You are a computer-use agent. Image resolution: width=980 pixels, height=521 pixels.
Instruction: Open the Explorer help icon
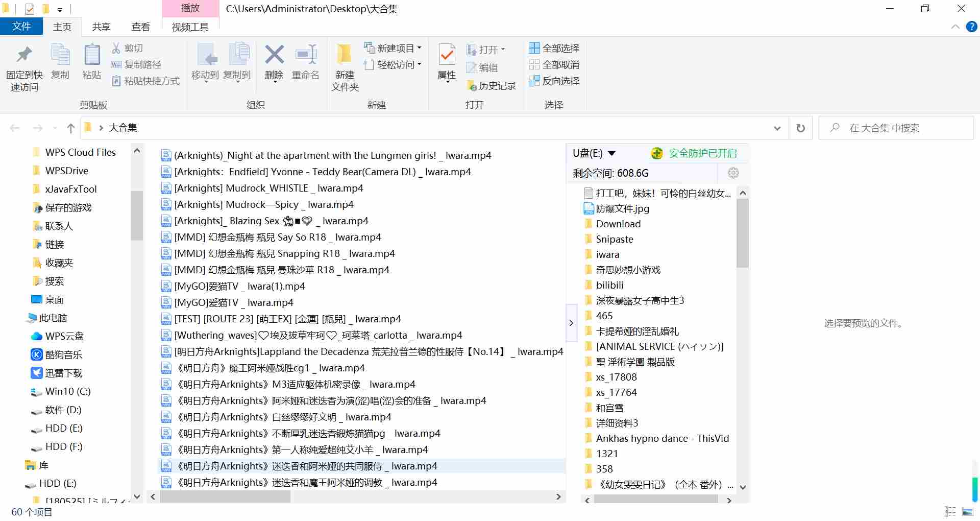click(972, 27)
